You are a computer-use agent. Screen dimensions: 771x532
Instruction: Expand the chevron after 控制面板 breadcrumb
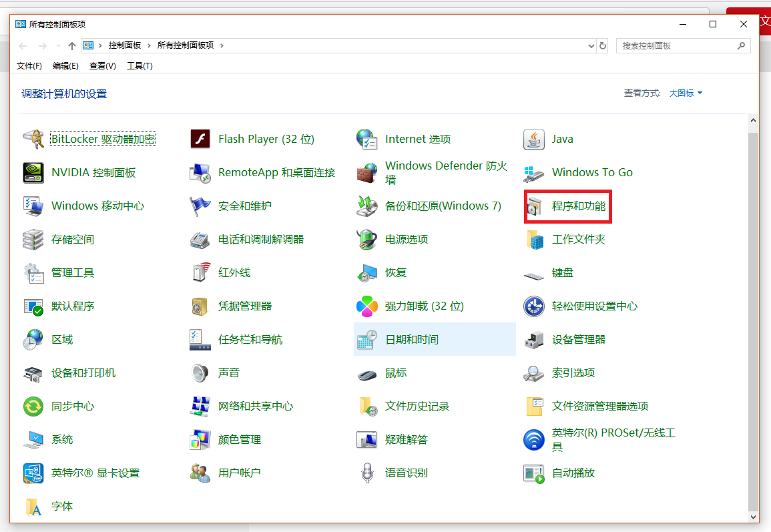point(149,46)
